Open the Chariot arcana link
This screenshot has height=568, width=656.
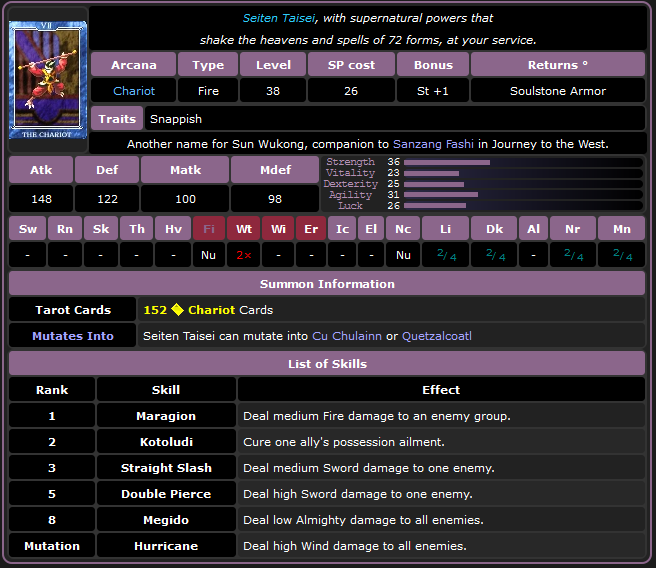(x=134, y=91)
